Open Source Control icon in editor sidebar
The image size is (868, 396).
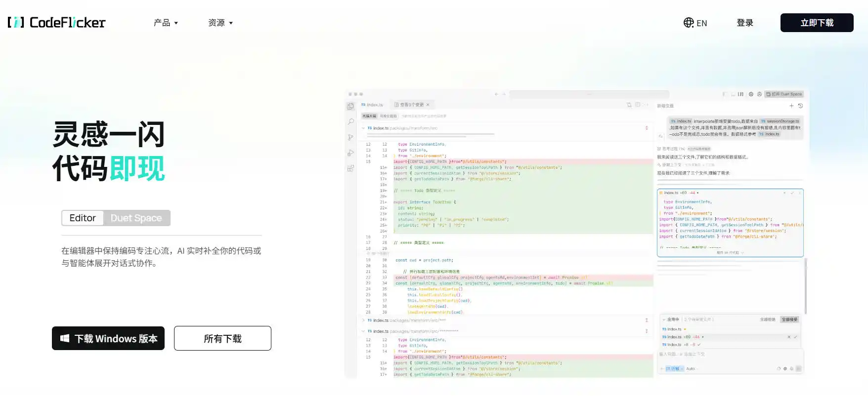(x=350, y=137)
